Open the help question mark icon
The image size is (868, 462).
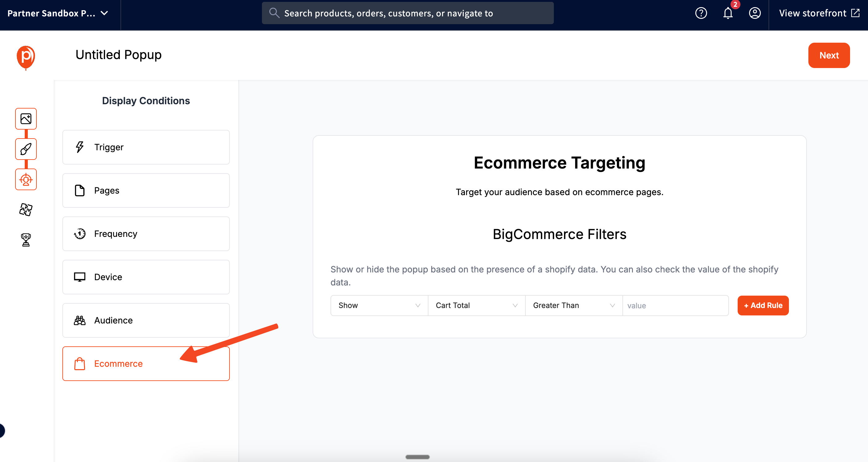pyautogui.click(x=701, y=13)
